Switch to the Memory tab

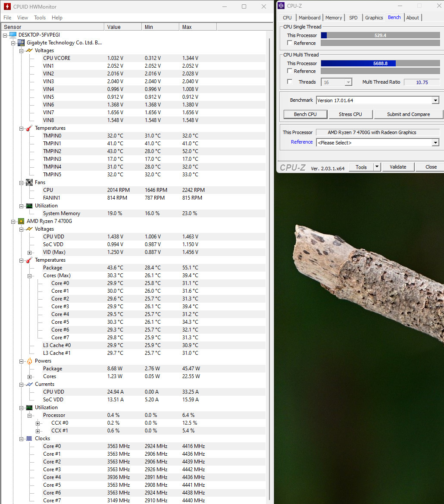click(334, 18)
